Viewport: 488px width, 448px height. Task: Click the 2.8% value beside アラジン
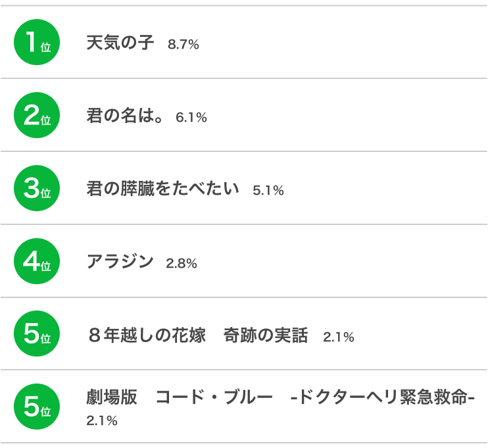coord(182,264)
